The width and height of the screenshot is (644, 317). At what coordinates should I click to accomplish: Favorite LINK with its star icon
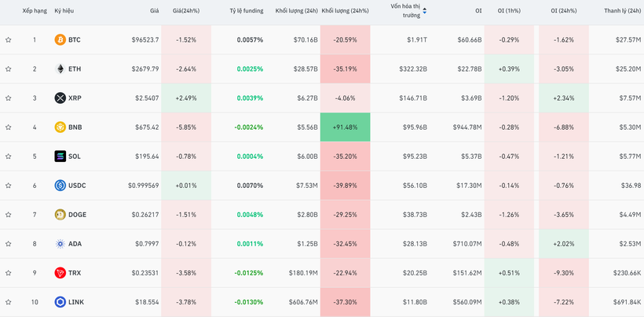coord(8,302)
